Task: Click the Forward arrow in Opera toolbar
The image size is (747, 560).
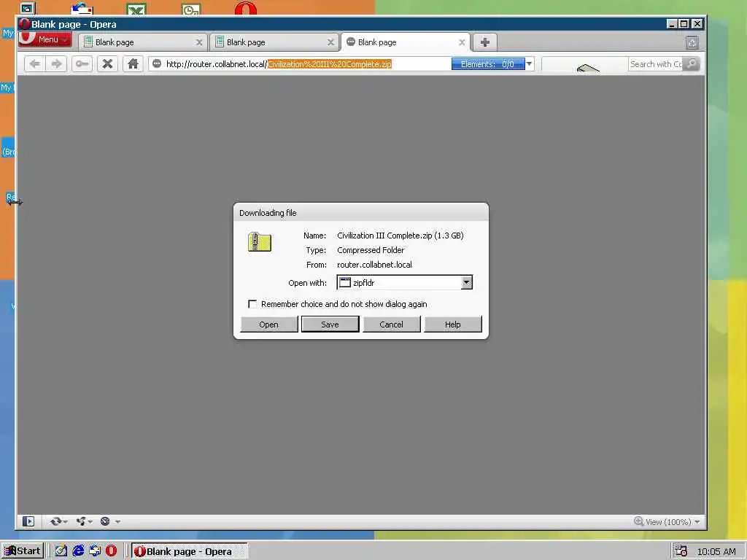Action: (x=57, y=64)
